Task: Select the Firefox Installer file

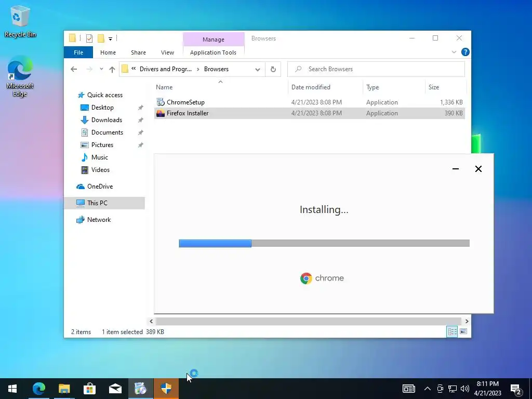Action: (x=310, y=113)
